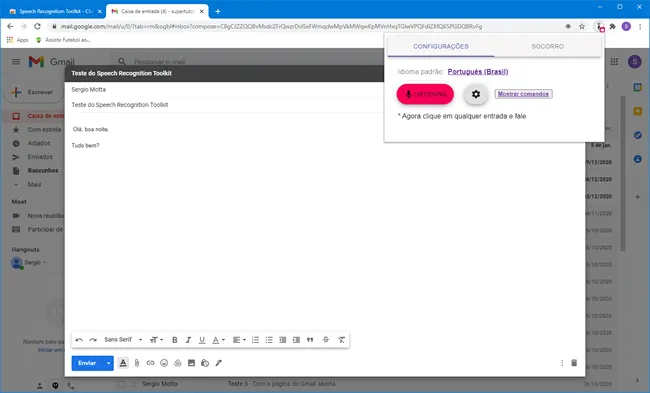Switch to the SOCORRO tab
This screenshot has width=650, height=393.
(548, 46)
